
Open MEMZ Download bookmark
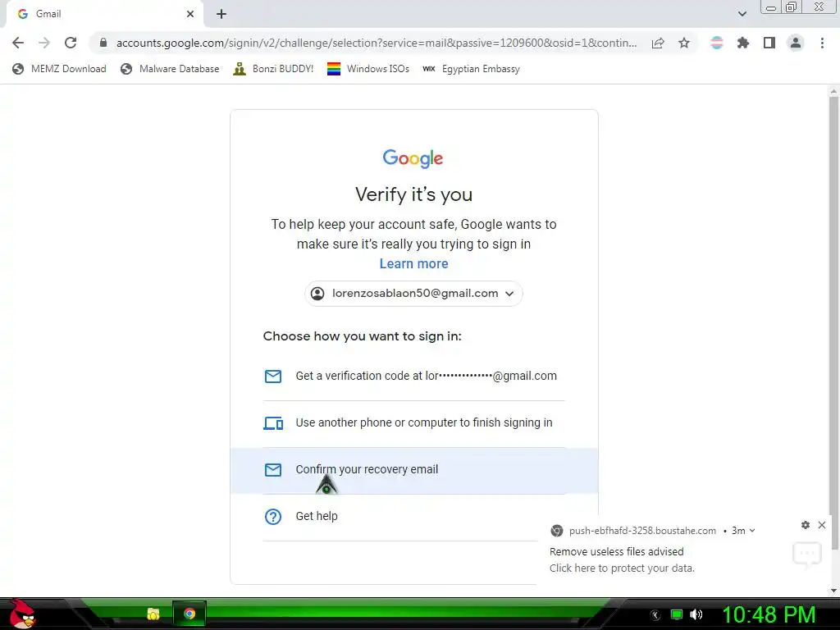coord(59,69)
